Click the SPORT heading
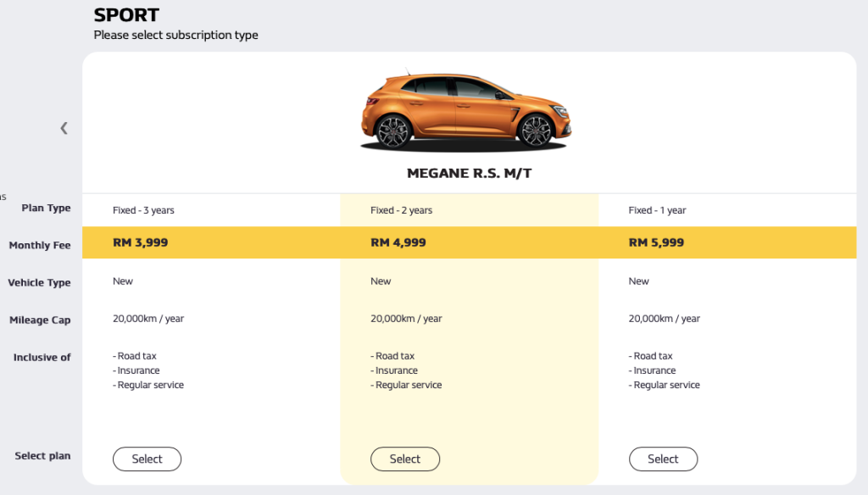 (x=126, y=15)
